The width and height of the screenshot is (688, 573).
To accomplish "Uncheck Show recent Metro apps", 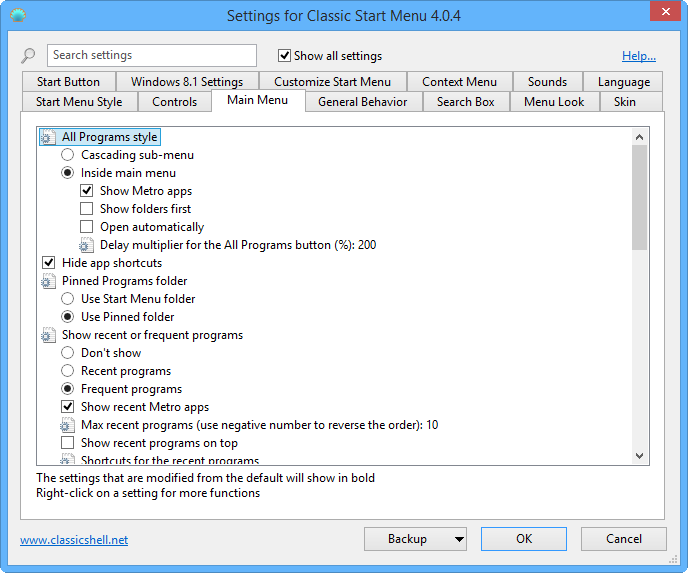I will point(67,407).
